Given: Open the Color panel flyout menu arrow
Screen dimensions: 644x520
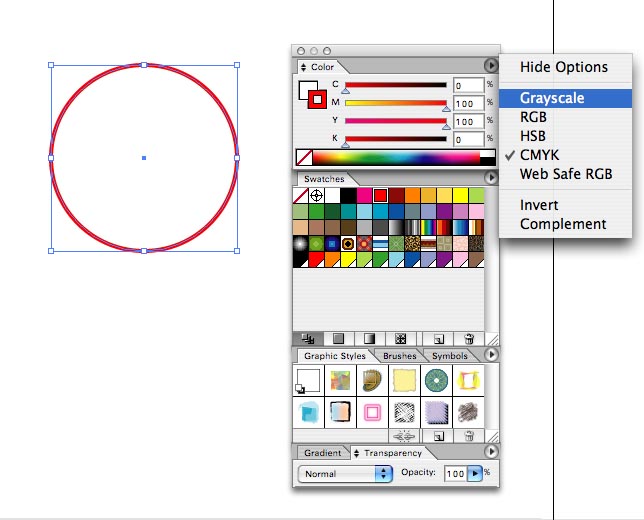Looking at the screenshot, I should pos(490,65).
